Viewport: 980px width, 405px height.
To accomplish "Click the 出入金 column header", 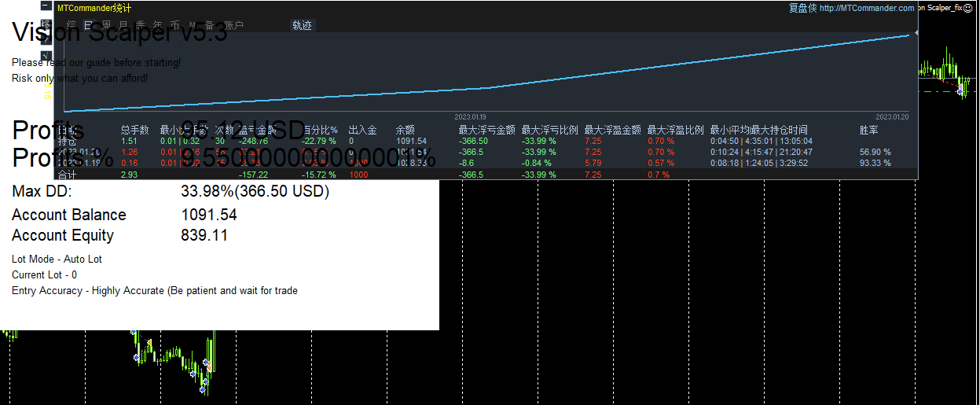I will pos(362,130).
